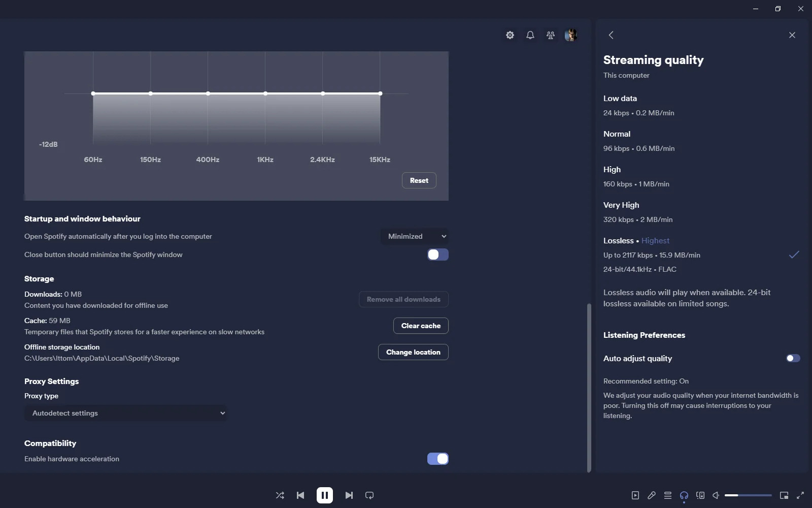Restore down the Spotify window
The width and height of the screenshot is (812, 508).
778,9
